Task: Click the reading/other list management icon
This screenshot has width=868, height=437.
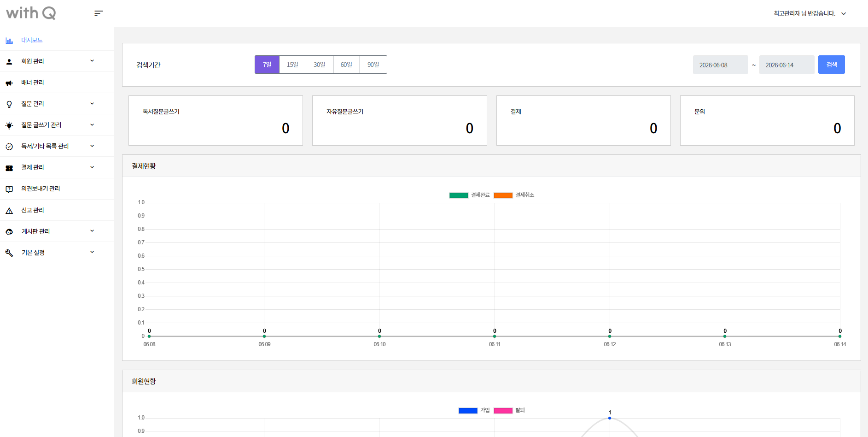Action: tap(9, 147)
